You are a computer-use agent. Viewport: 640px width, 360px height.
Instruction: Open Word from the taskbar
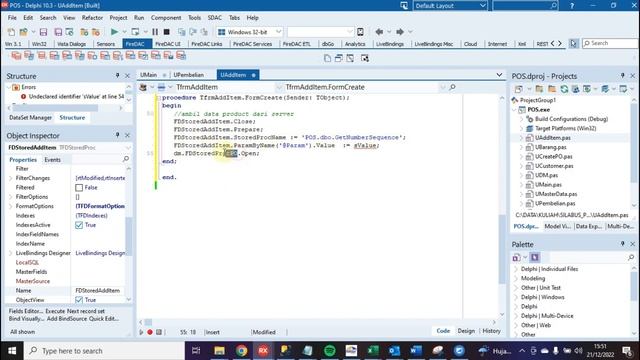click(x=416, y=351)
